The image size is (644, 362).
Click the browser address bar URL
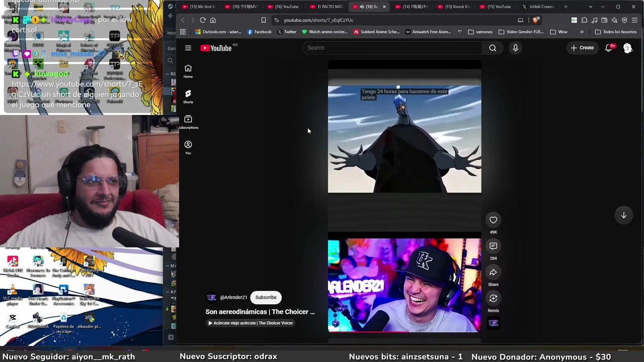[x=318, y=20]
